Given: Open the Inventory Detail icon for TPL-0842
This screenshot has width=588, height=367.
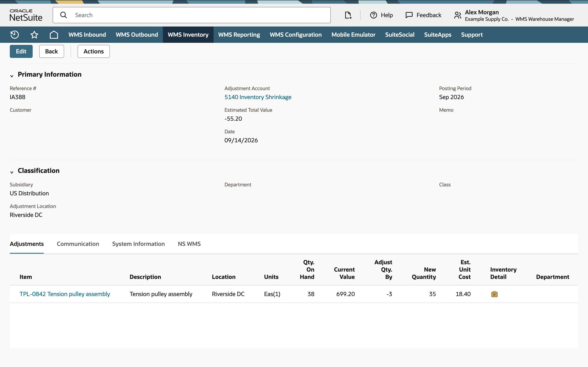Looking at the screenshot, I should (x=494, y=294).
